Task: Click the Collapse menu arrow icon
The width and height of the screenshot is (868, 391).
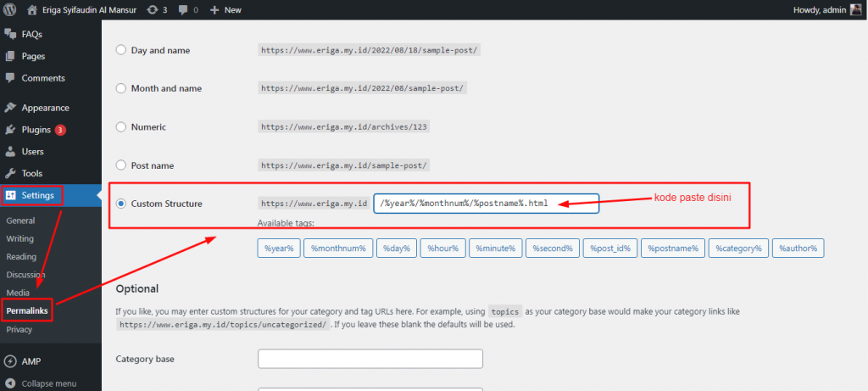Action: [10, 383]
